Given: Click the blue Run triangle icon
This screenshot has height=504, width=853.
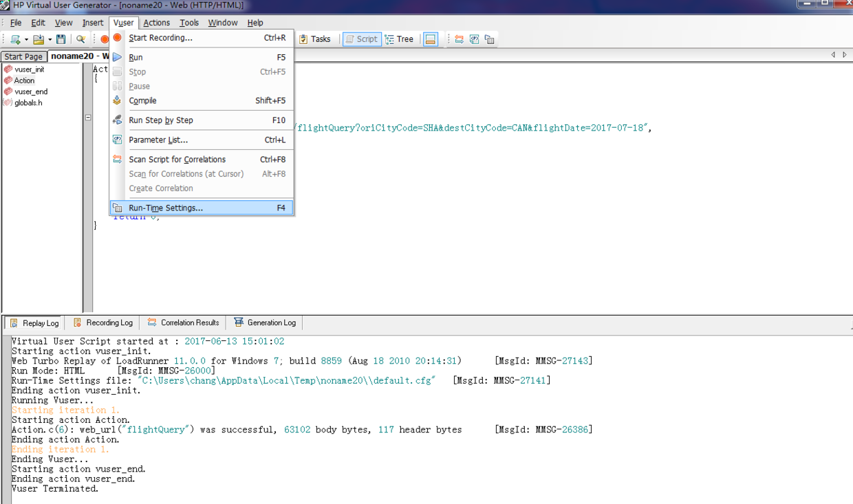Looking at the screenshot, I should click(118, 57).
